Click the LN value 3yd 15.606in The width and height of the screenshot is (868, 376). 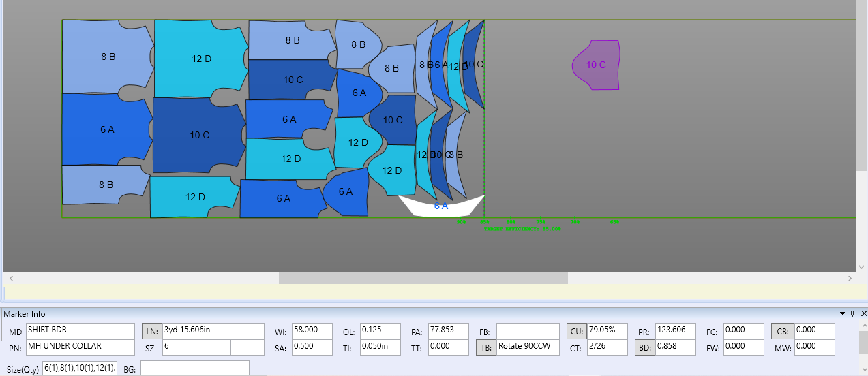pos(213,331)
